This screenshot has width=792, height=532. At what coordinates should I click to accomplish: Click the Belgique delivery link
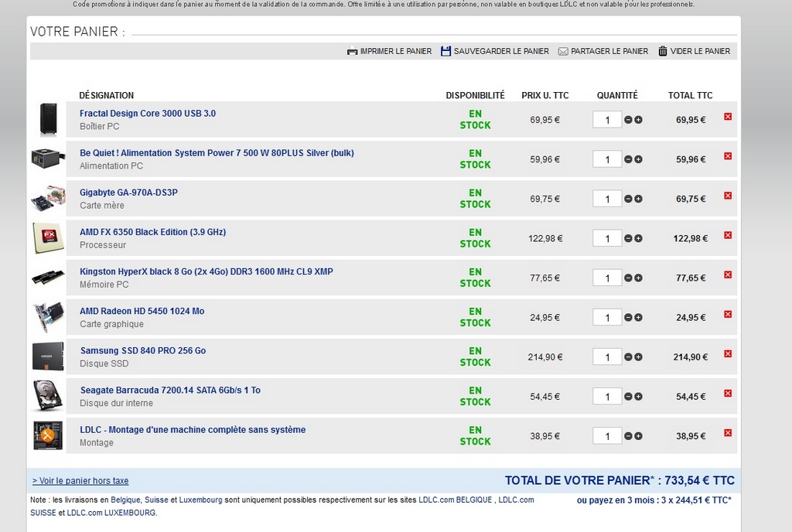coord(126,500)
